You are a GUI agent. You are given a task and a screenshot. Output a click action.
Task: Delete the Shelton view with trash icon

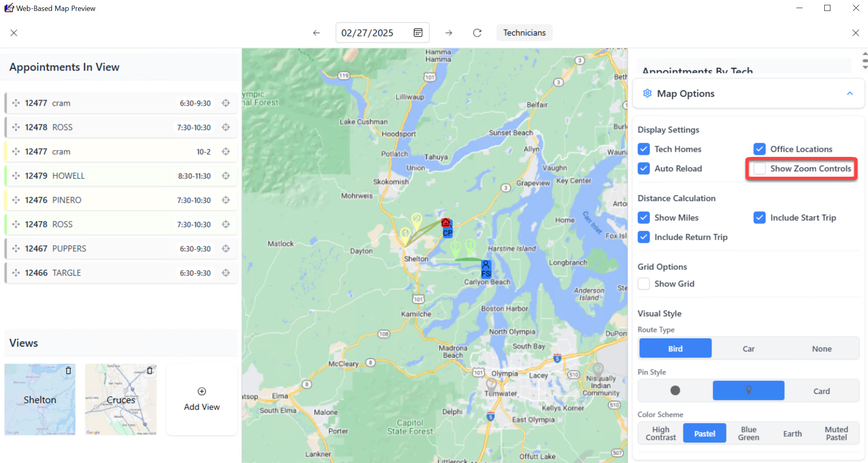tap(68, 370)
